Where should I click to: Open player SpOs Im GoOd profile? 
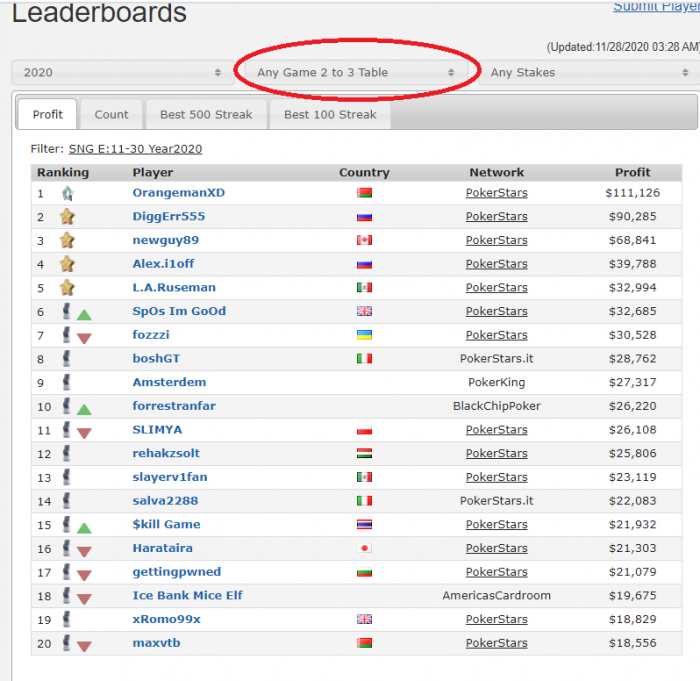coord(179,311)
